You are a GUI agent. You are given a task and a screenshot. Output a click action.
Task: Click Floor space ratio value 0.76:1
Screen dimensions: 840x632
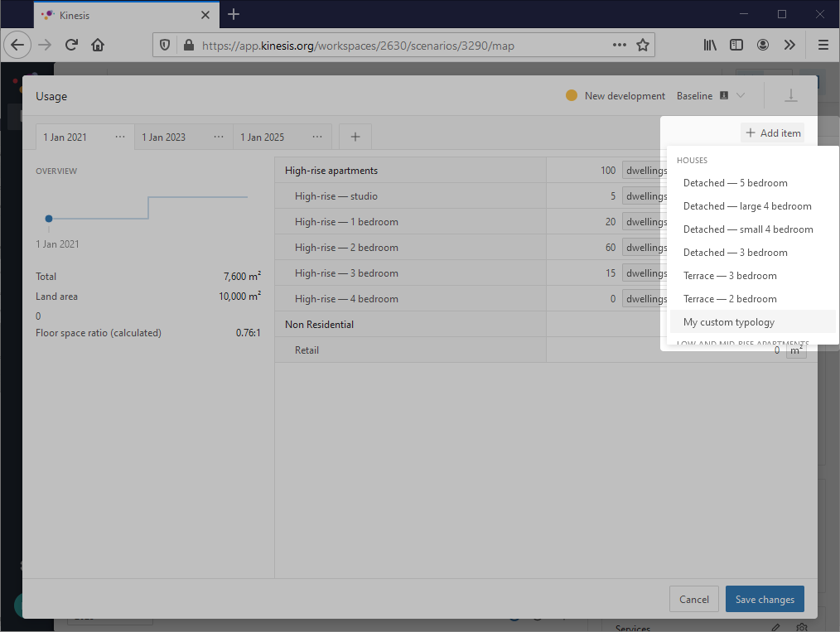[x=248, y=333]
